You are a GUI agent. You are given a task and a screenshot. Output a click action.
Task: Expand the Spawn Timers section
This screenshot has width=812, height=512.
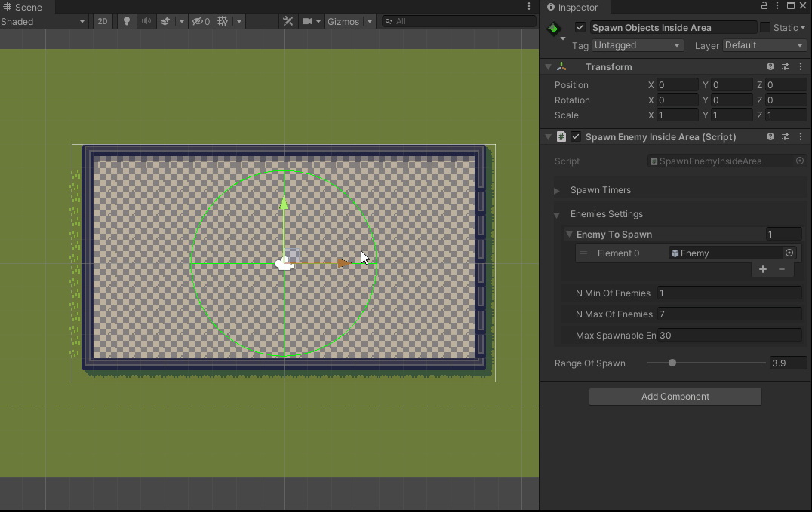click(x=558, y=190)
